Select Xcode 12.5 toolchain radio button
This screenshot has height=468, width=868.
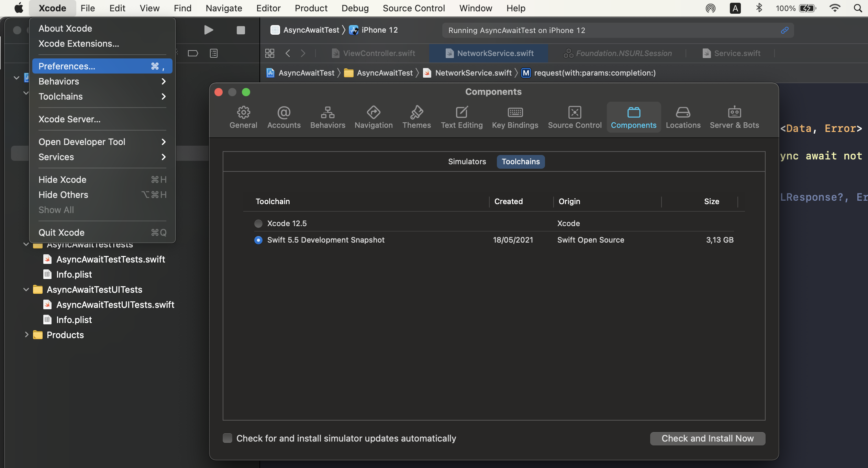pos(258,224)
